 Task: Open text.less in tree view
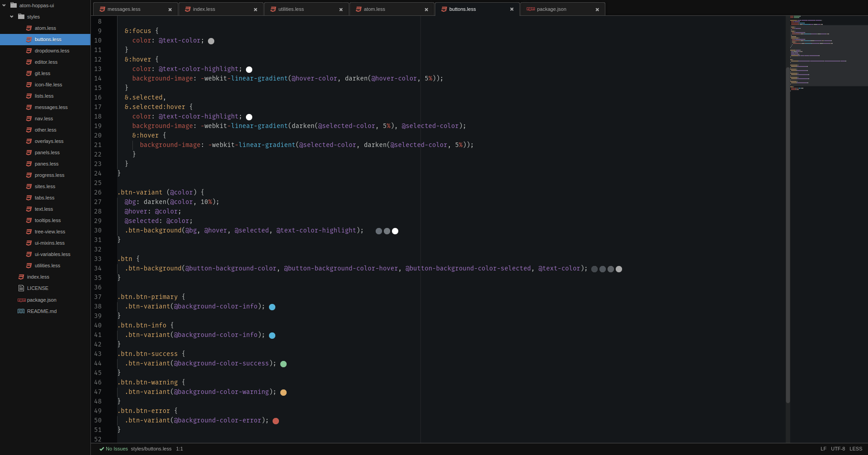tap(45, 209)
